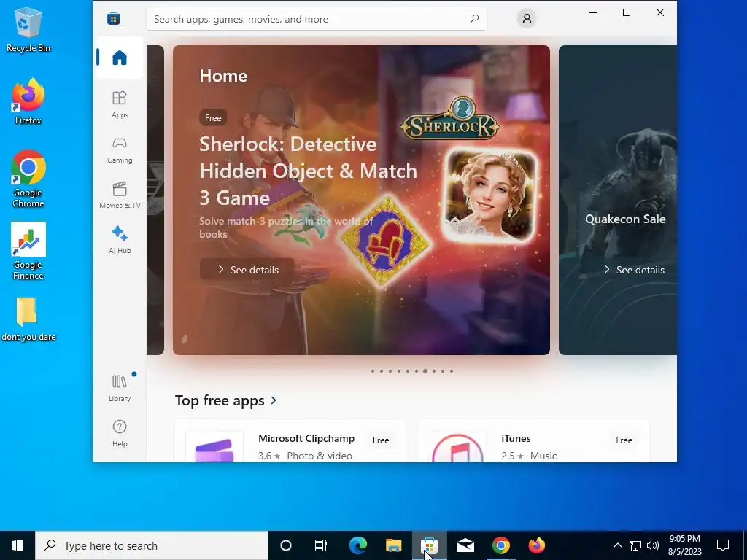Open the Mail app from taskbar
The image size is (747, 560).
[x=465, y=545]
